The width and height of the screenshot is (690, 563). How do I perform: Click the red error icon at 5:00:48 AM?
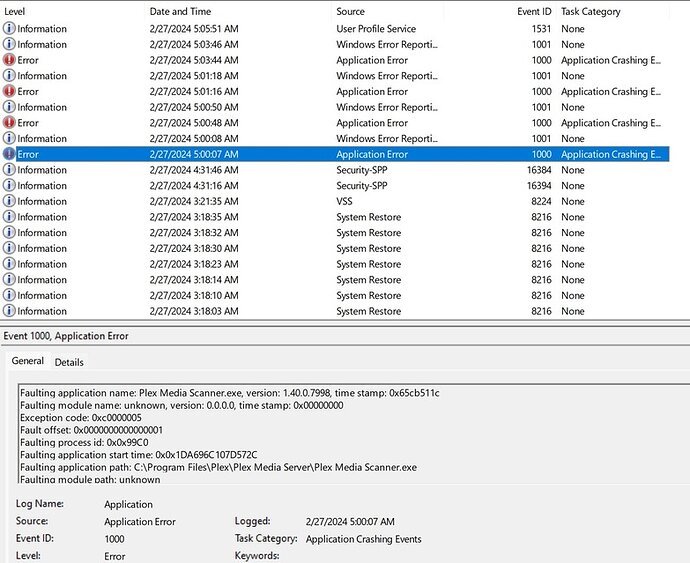pyautogui.click(x=9, y=122)
